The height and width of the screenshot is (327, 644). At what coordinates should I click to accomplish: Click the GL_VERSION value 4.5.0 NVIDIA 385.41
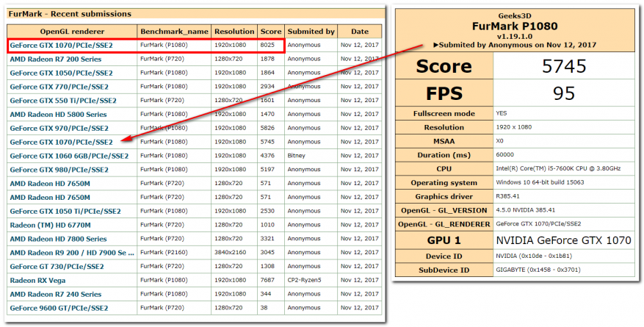[x=526, y=210]
